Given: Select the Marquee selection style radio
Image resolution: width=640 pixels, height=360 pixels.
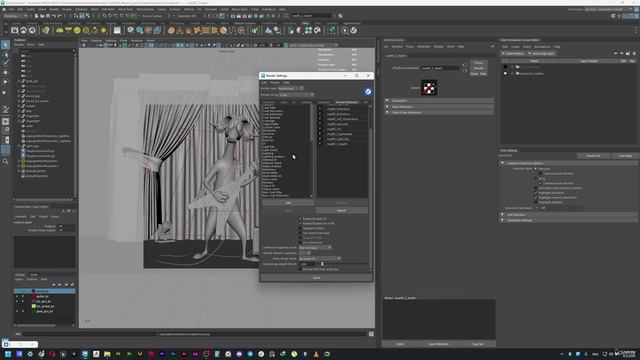Looking at the screenshot, I should [536, 169].
